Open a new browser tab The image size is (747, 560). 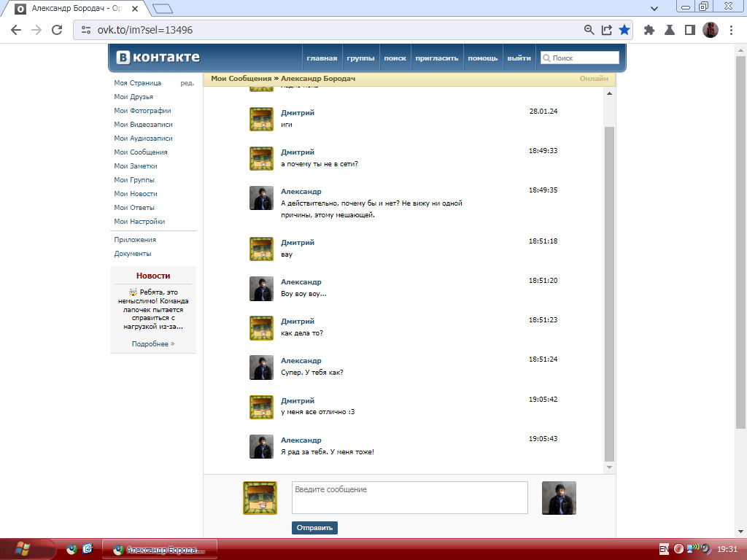[x=163, y=9]
